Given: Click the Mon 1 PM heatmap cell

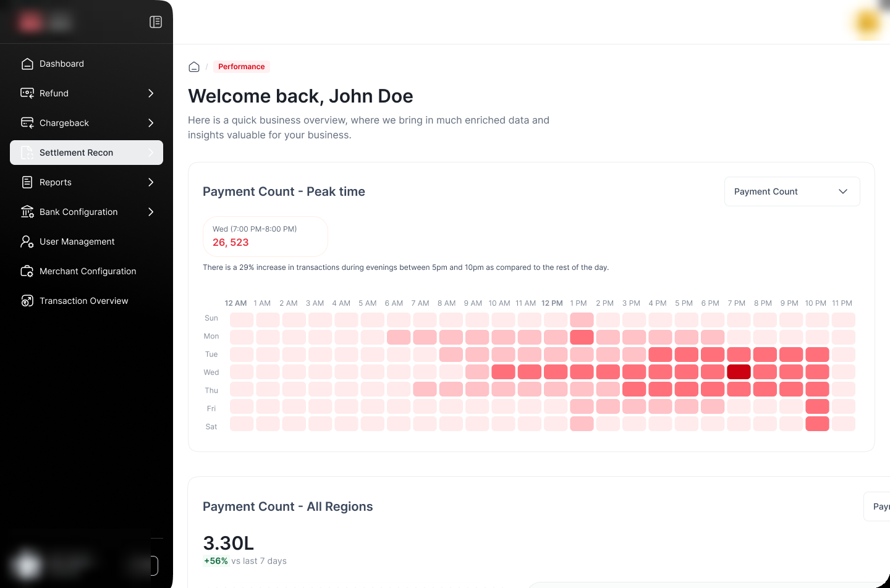Looking at the screenshot, I should click(x=582, y=337).
